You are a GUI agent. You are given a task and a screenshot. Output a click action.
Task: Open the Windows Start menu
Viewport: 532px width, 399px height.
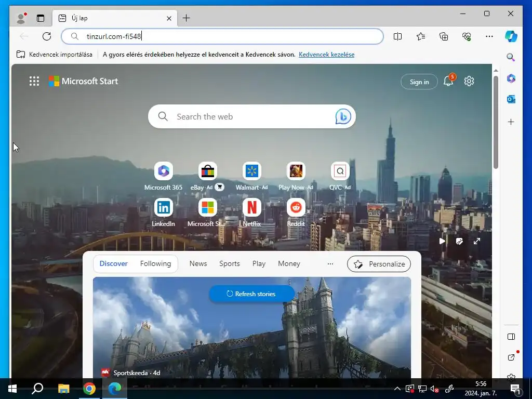[x=12, y=389]
